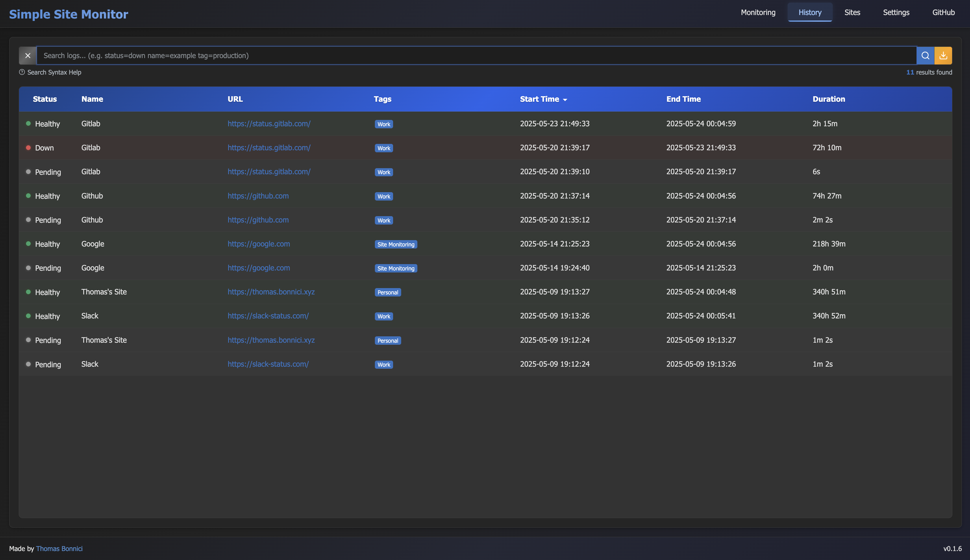Open the slack-status.com link in the Healthy Slack row

[x=268, y=316]
